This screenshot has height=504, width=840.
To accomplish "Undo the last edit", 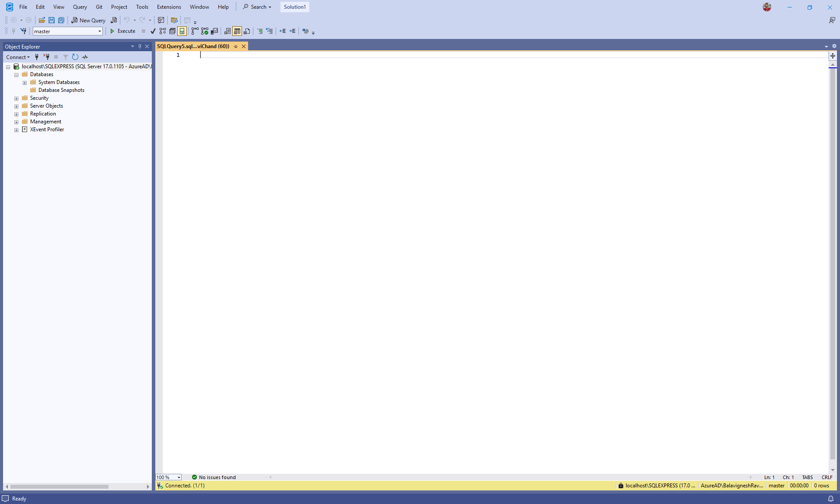I will coord(126,20).
